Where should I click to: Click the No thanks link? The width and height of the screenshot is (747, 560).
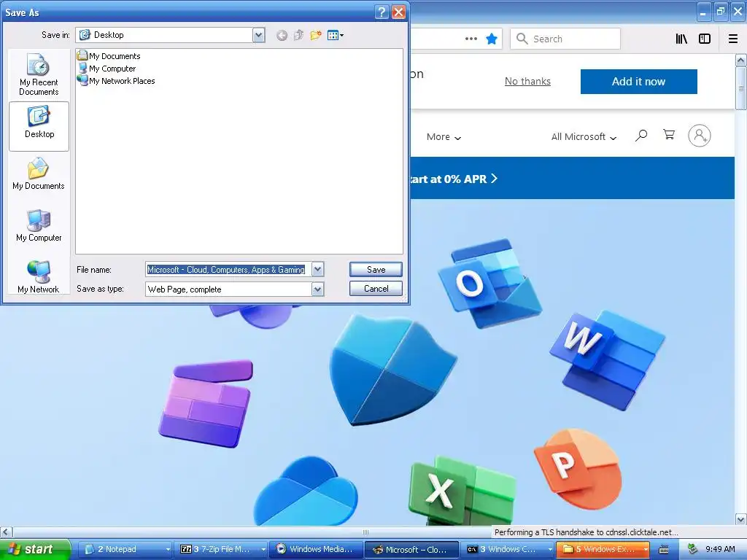527,82
